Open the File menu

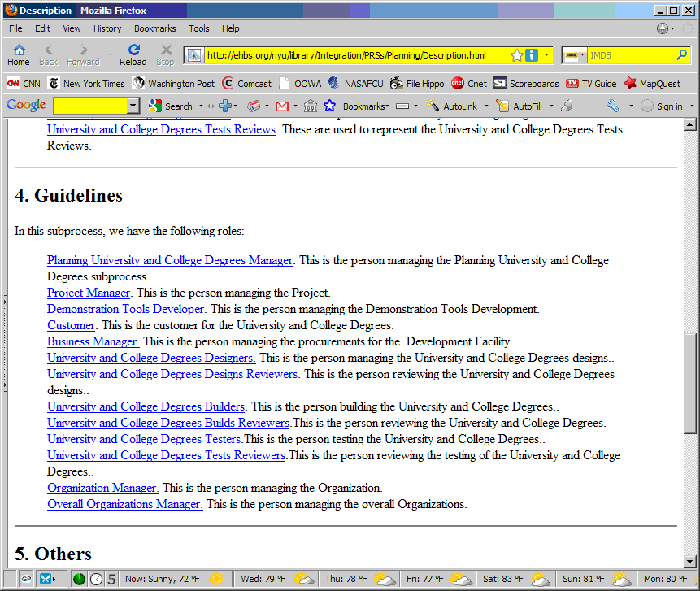click(x=15, y=28)
